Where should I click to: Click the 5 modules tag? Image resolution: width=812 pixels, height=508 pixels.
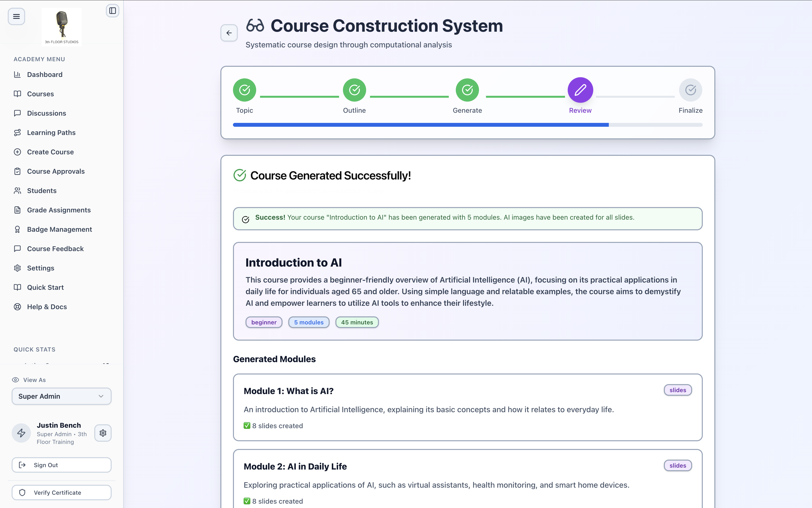point(309,322)
